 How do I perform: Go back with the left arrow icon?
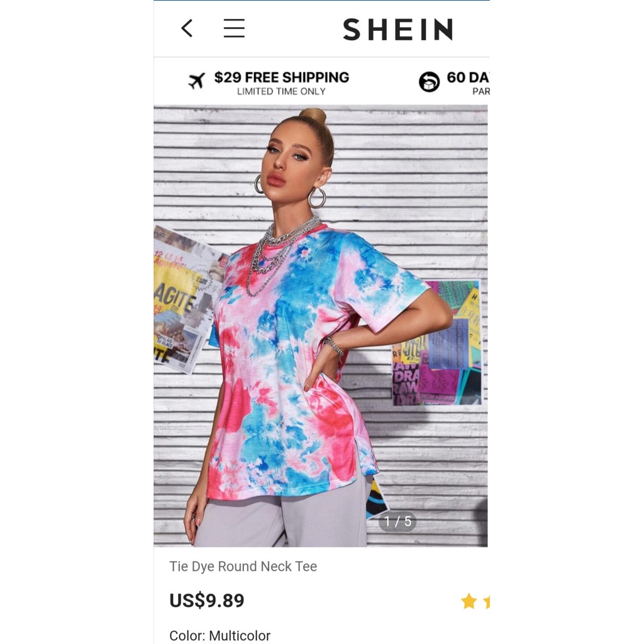click(x=187, y=28)
